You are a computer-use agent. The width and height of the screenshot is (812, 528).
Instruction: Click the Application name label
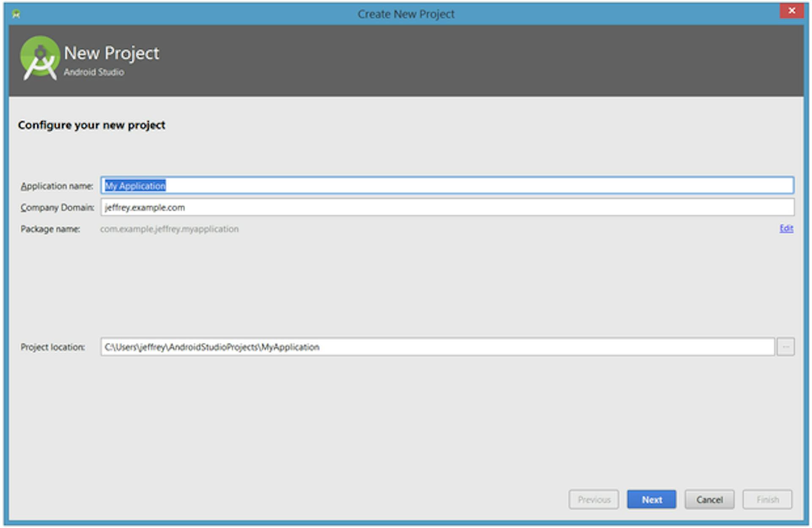pyautogui.click(x=56, y=185)
